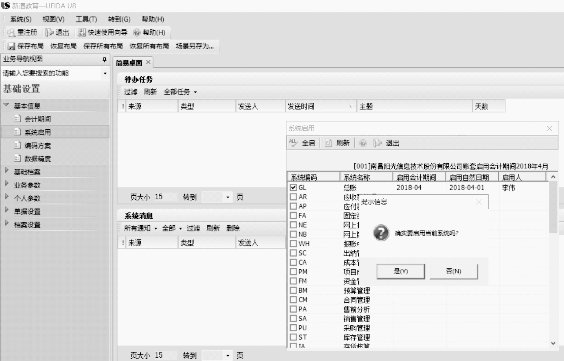Focus the function search input field
Viewport: 564px width, 361px height.
point(51,73)
